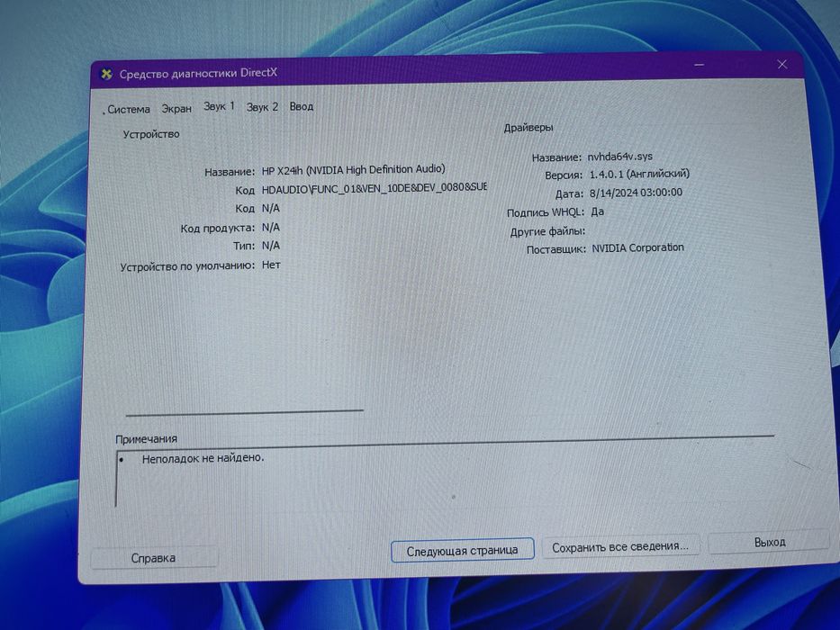Select device name HP X24ih text
Image resolution: width=840 pixels, height=630 pixels.
354,170
